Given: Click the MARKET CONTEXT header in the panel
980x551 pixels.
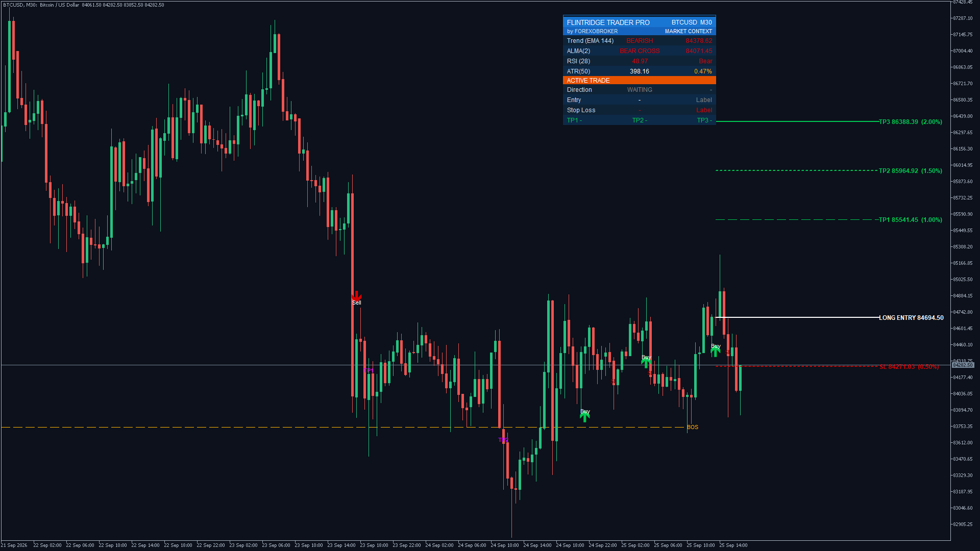Looking at the screenshot, I should 689,32.
